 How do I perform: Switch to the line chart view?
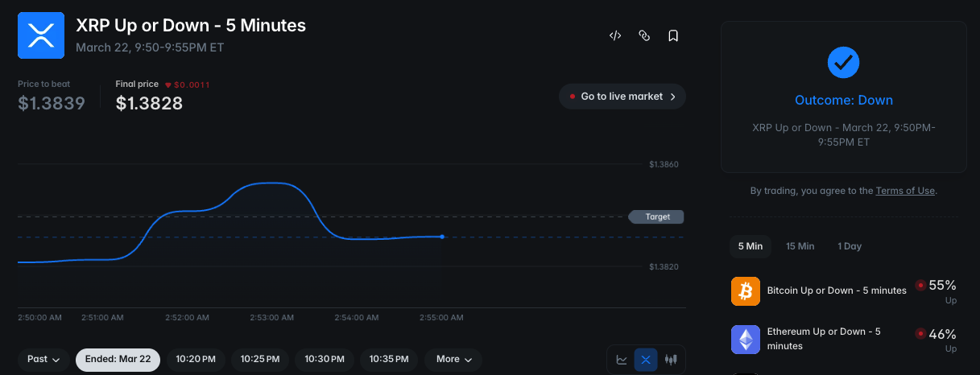622,360
